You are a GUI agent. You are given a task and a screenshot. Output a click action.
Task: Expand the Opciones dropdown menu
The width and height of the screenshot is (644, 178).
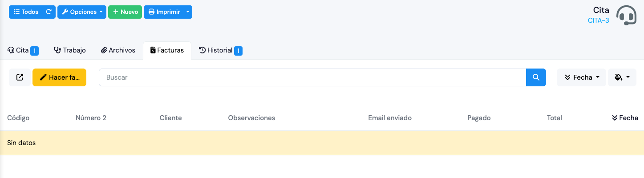[x=82, y=12]
